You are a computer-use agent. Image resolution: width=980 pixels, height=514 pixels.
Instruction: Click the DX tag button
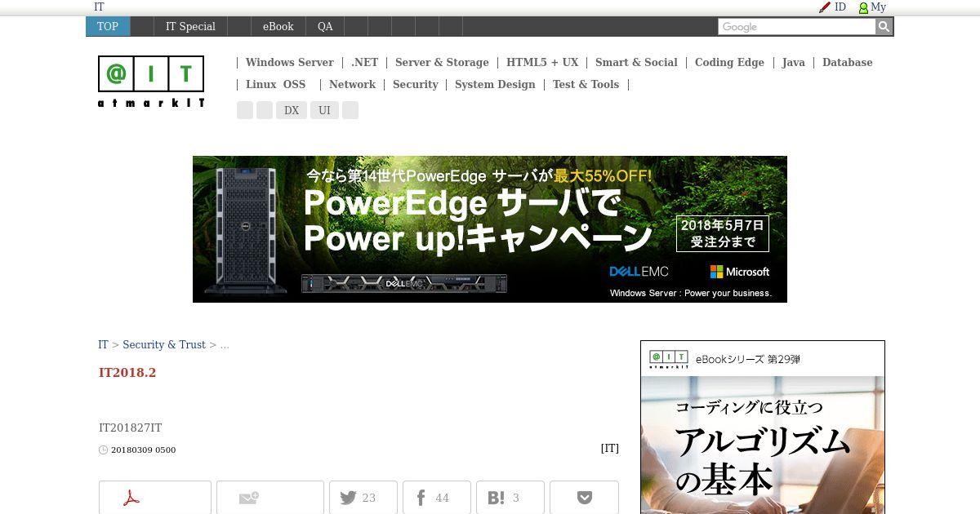tap(292, 110)
